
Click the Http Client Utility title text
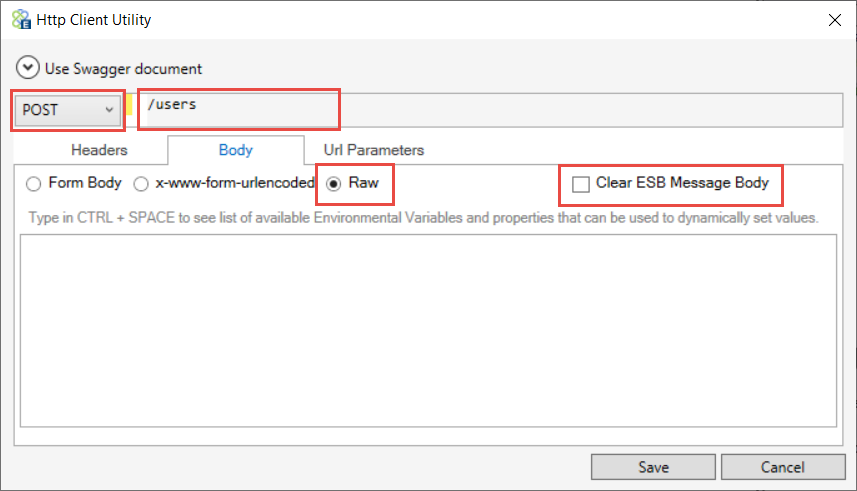point(93,20)
